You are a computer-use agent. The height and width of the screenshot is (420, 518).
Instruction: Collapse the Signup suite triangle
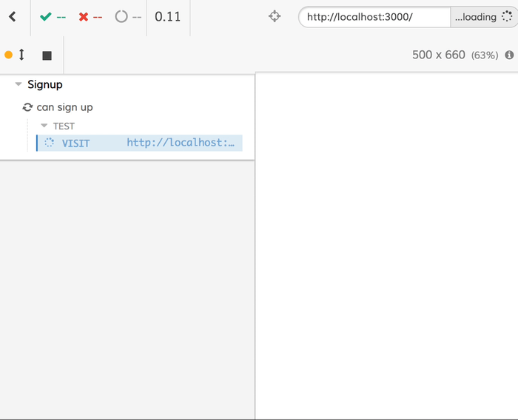coord(18,85)
